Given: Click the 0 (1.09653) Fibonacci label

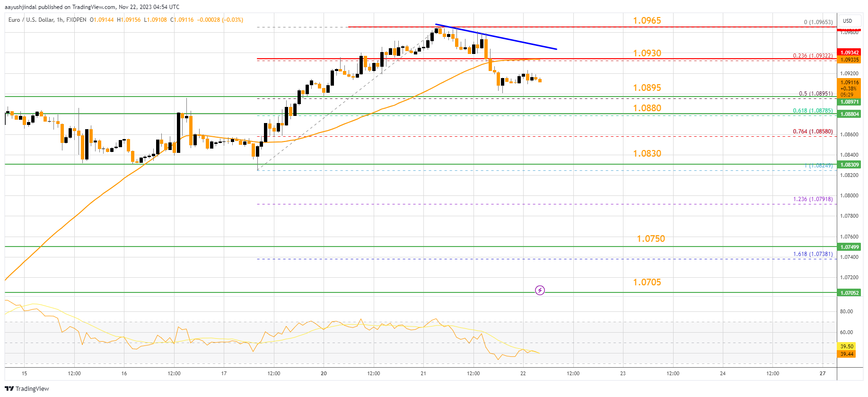Looking at the screenshot, I should (x=818, y=22).
